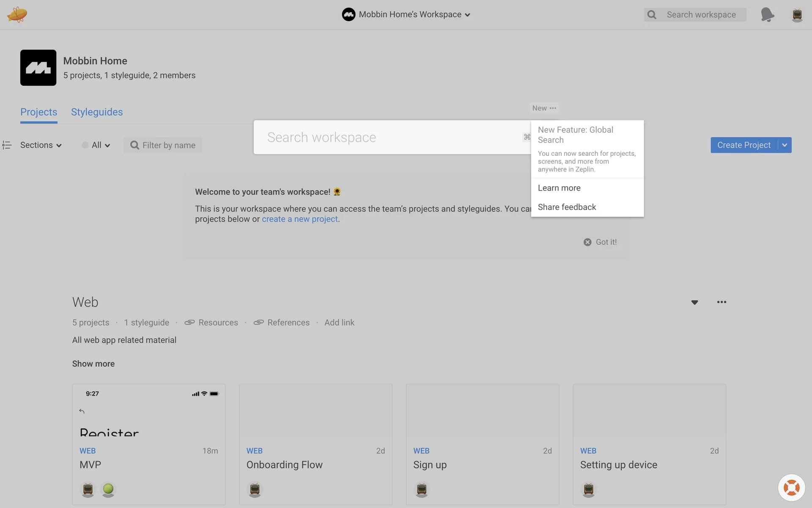
Task: Open the All status filter dropdown
Action: point(96,145)
